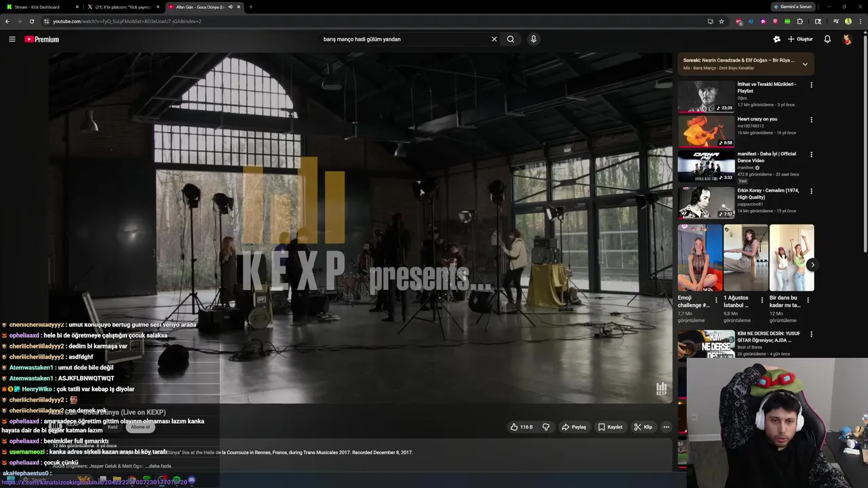Open red extension with badge 1

[x=739, y=22]
